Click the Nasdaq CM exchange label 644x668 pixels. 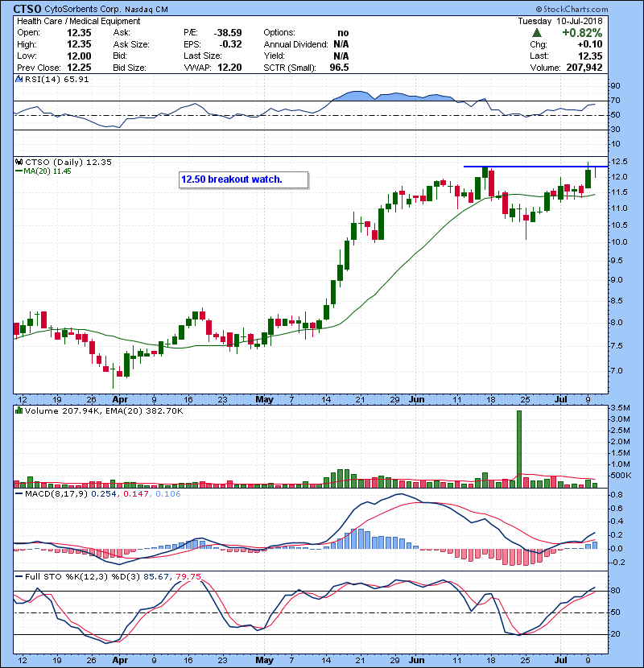tap(147, 10)
